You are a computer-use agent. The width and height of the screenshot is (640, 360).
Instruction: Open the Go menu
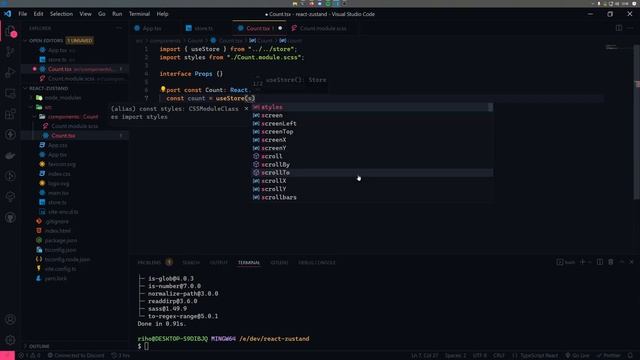[x=102, y=14]
